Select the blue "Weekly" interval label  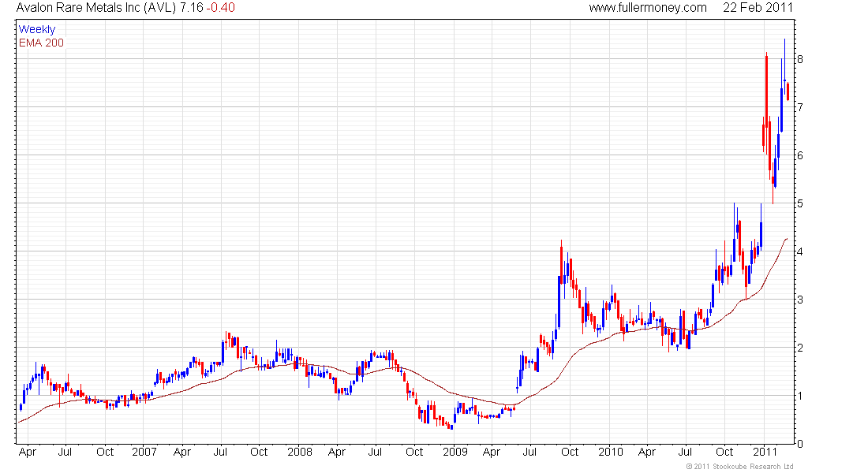(37, 29)
